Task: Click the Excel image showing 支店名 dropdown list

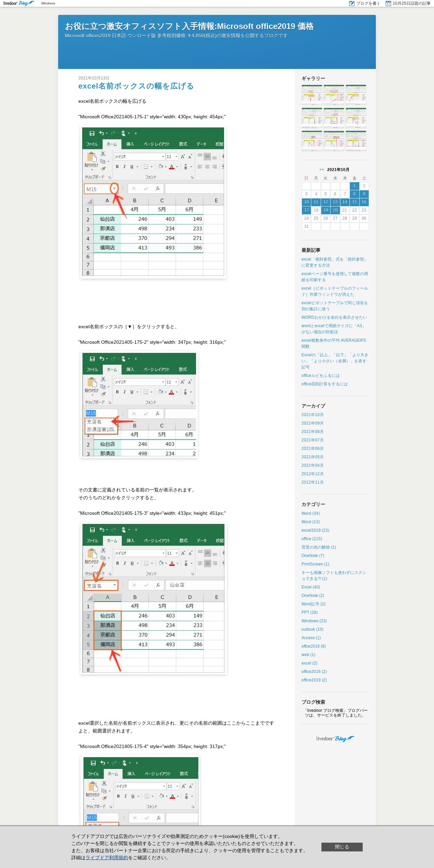Action: (x=139, y=405)
